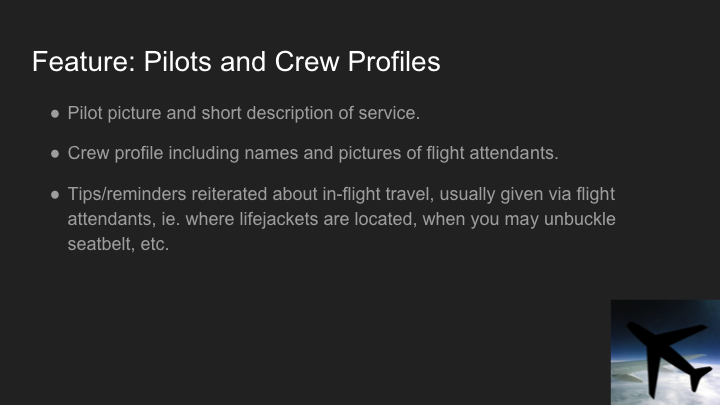Click the third bullet point marker
The image size is (720, 405).
pos(56,195)
